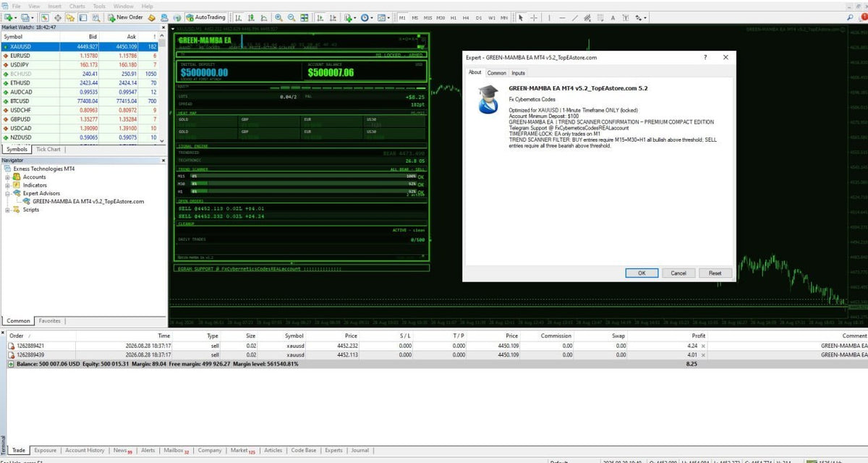Open the New Chart toolbar icon

9,17
